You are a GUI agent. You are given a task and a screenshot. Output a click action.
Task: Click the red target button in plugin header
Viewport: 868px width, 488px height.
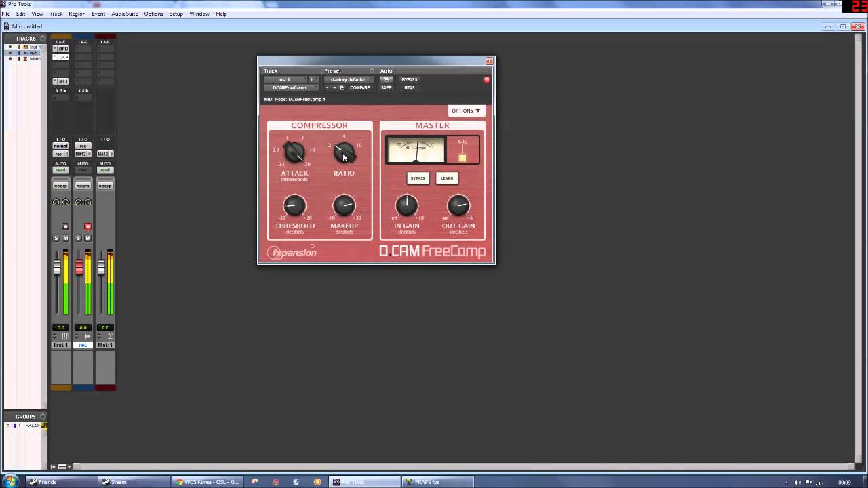tap(486, 80)
